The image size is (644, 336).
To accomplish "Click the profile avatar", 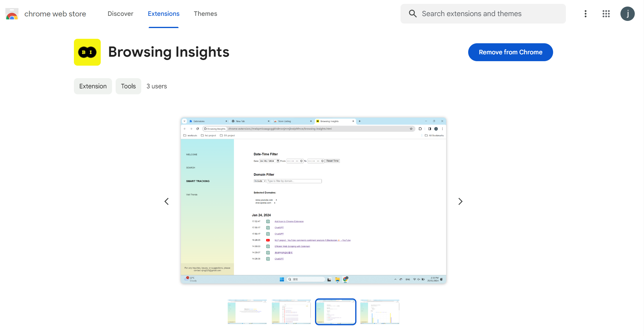I will click(628, 14).
